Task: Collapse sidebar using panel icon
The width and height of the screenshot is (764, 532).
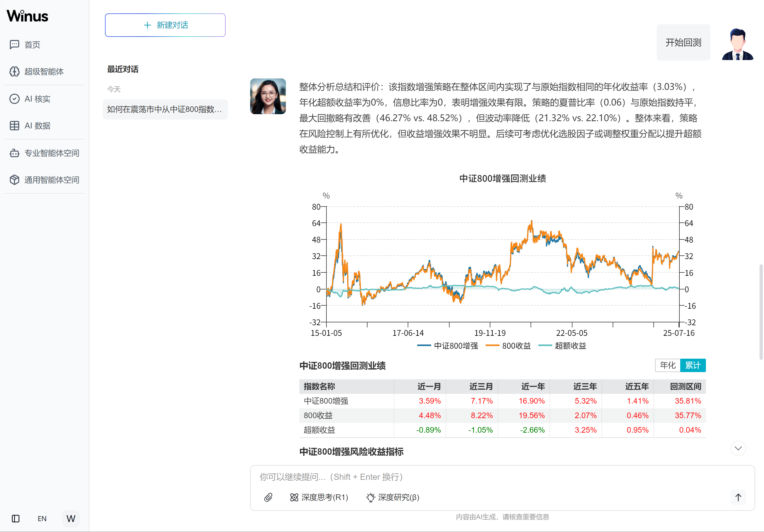Action: click(x=16, y=518)
